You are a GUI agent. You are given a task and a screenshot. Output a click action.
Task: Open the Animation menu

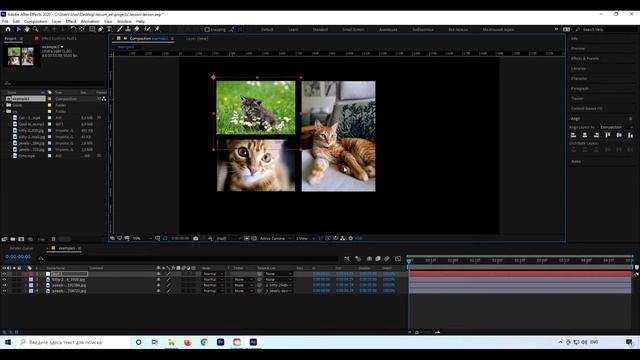[90, 21]
